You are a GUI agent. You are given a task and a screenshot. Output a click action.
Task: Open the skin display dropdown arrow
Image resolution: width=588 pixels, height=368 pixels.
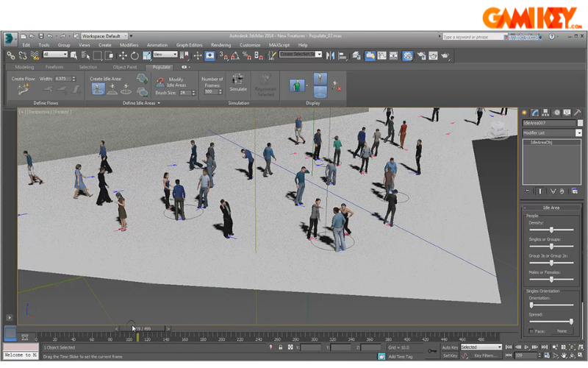[307, 85]
